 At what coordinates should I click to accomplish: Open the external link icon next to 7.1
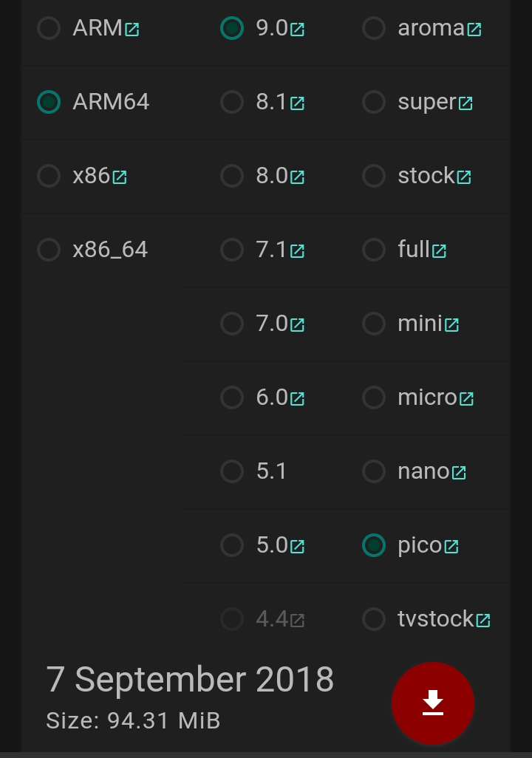[x=298, y=251]
